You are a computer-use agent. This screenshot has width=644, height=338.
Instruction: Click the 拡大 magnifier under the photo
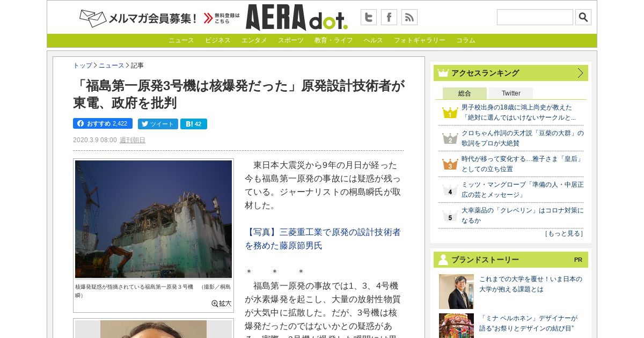(221, 303)
